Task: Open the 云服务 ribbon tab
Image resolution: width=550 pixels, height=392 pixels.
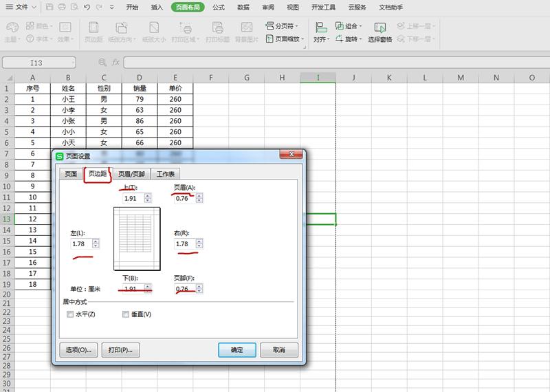Action: [x=357, y=7]
